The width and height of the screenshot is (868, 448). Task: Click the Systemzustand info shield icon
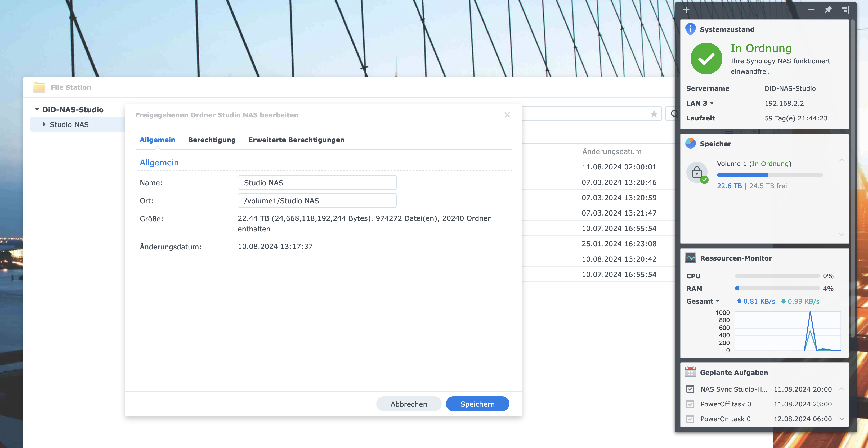pyautogui.click(x=690, y=29)
